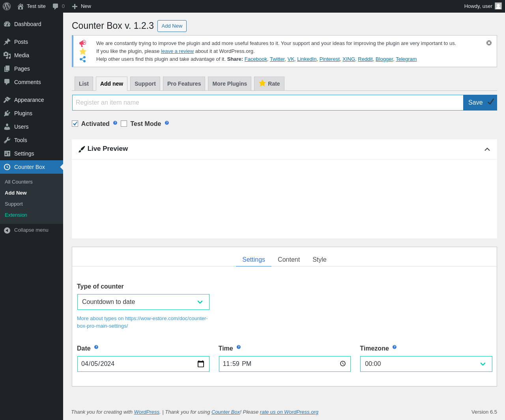Click the Test Mode help icon
The height and width of the screenshot is (420, 505).
(167, 123)
